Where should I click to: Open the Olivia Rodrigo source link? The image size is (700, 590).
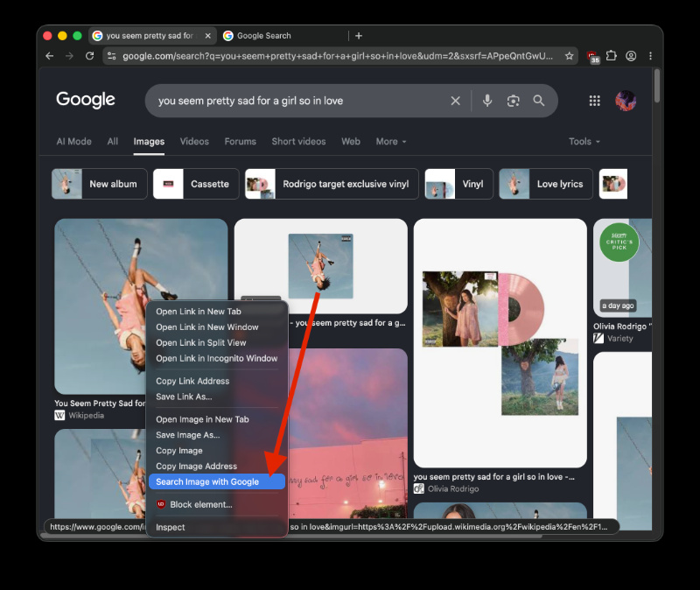coord(446,489)
